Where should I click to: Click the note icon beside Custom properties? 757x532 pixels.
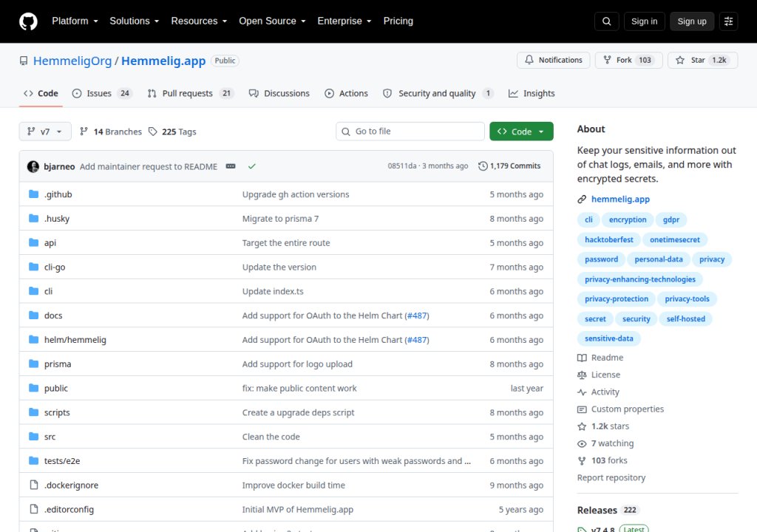582,409
